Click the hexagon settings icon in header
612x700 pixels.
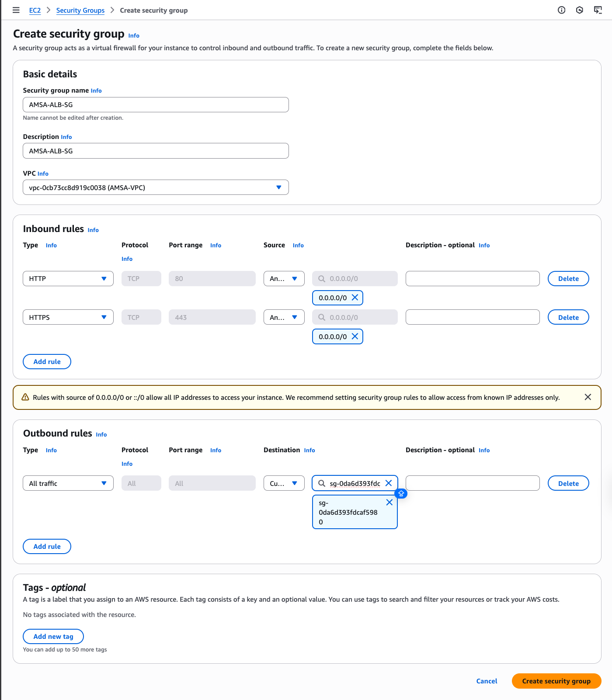click(579, 10)
